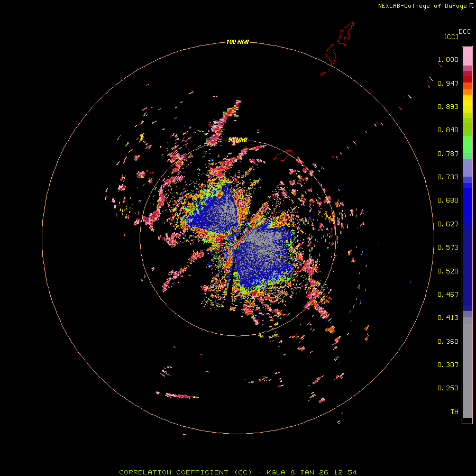This screenshot has height=476, width=476.
Task: Click the red island outline crossing 100 NMI ring
Action: click(331, 54)
